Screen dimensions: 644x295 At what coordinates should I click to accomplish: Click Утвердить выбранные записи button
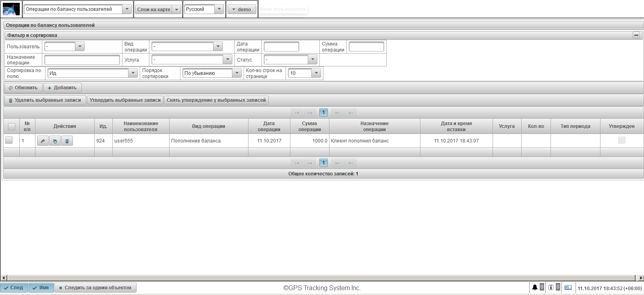click(125, 100)
